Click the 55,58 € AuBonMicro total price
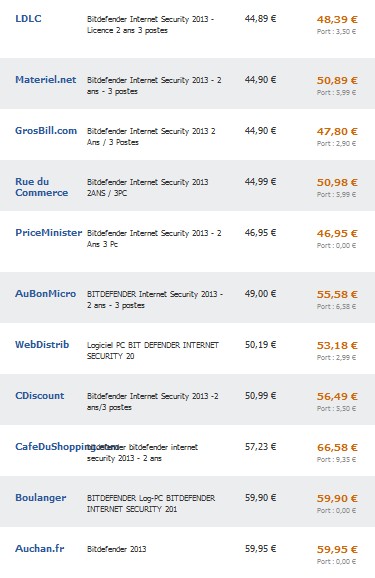This screenshot has height=578, width=375. tap(337, 295)
